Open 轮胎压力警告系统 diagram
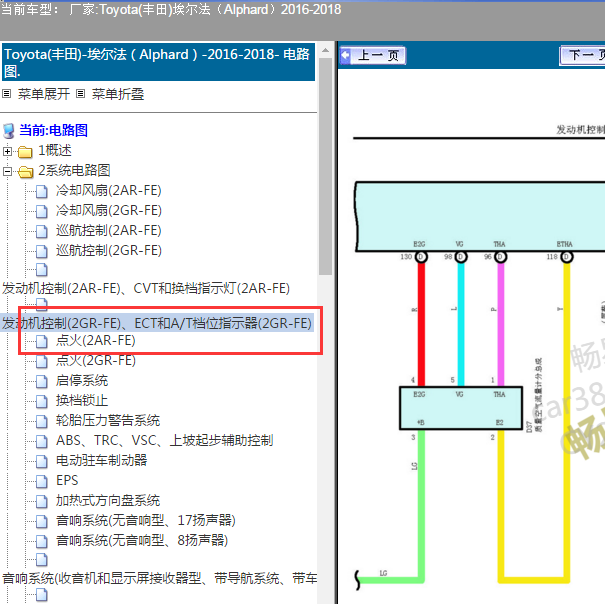The width and height of the screenshot is (605, 604). point(108,421)
